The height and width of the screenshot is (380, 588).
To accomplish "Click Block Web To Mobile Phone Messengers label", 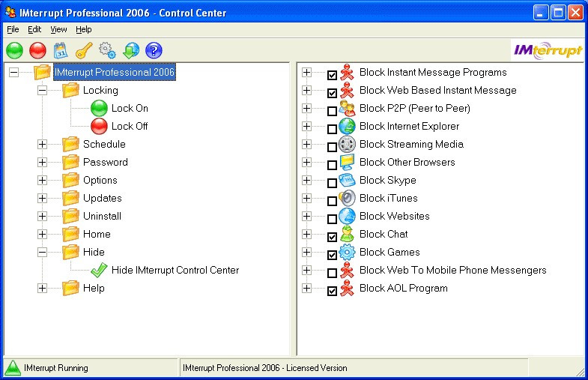I will click(x=453, y=270).
